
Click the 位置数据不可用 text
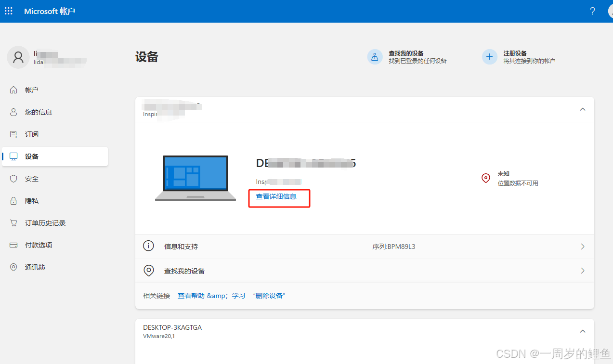(518, 183)
